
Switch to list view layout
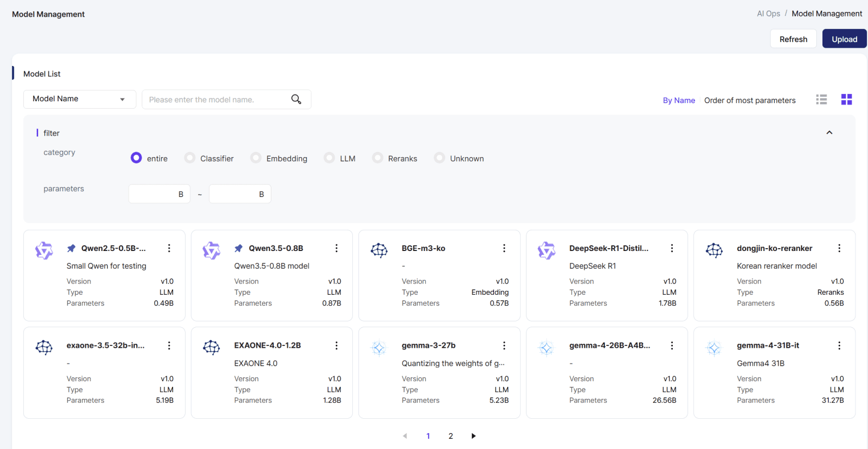(821, 100)
